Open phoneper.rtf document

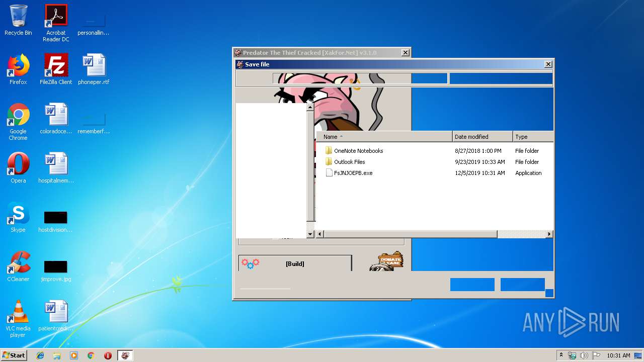tap(94, 69)
